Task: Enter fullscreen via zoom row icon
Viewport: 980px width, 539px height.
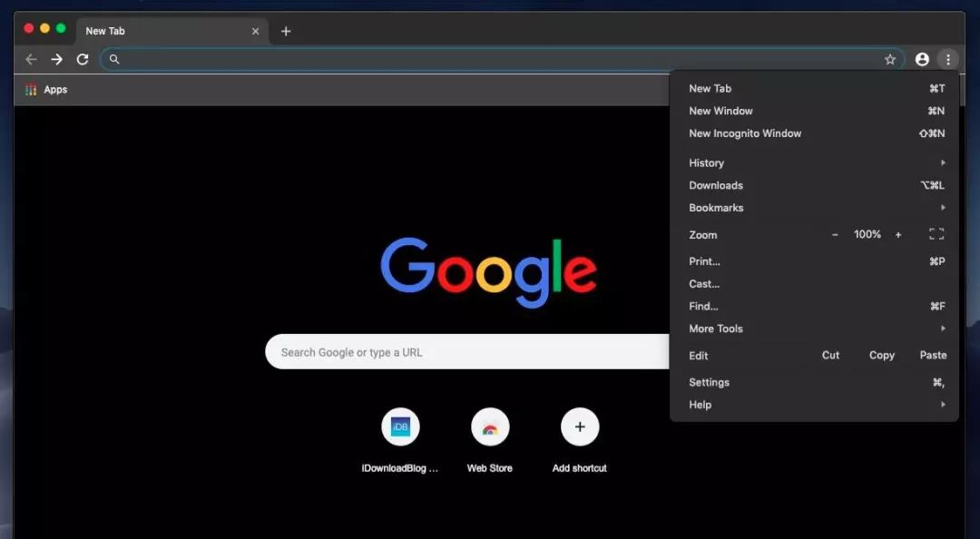Action: 936,234
